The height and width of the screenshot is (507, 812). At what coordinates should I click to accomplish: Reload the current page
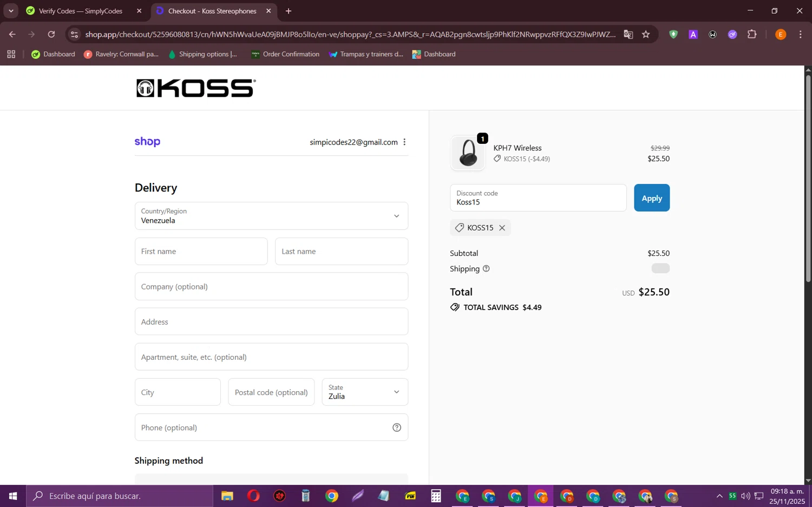pos(51,34)
